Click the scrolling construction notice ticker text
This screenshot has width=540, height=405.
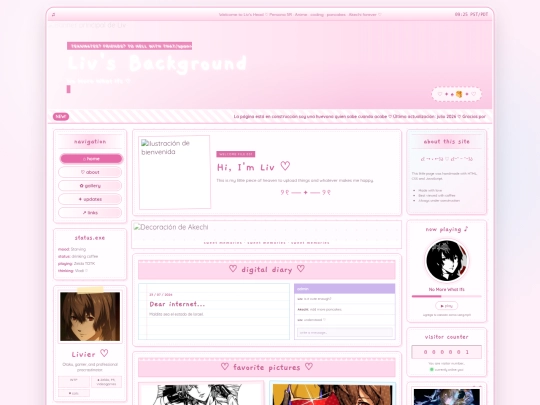coord(360,116)
